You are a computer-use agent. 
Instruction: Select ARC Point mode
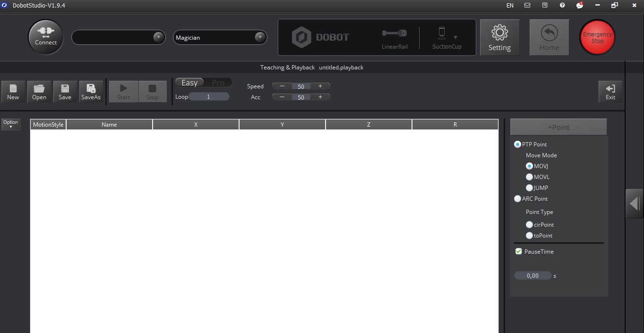pos(517,199)
